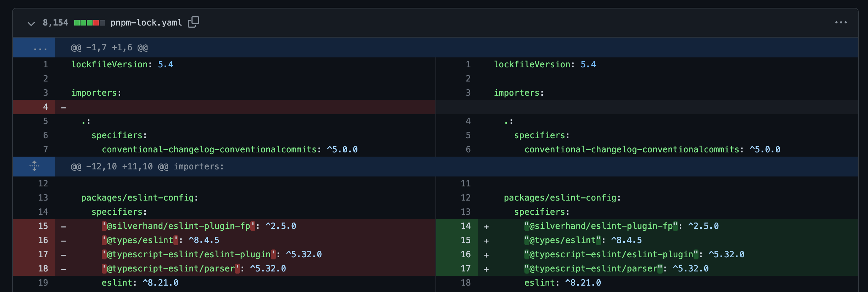Click the pnpm-lock.yaml file name
Image resolution: width=868 pixels, height=292 pixels.
coord(146,23)
